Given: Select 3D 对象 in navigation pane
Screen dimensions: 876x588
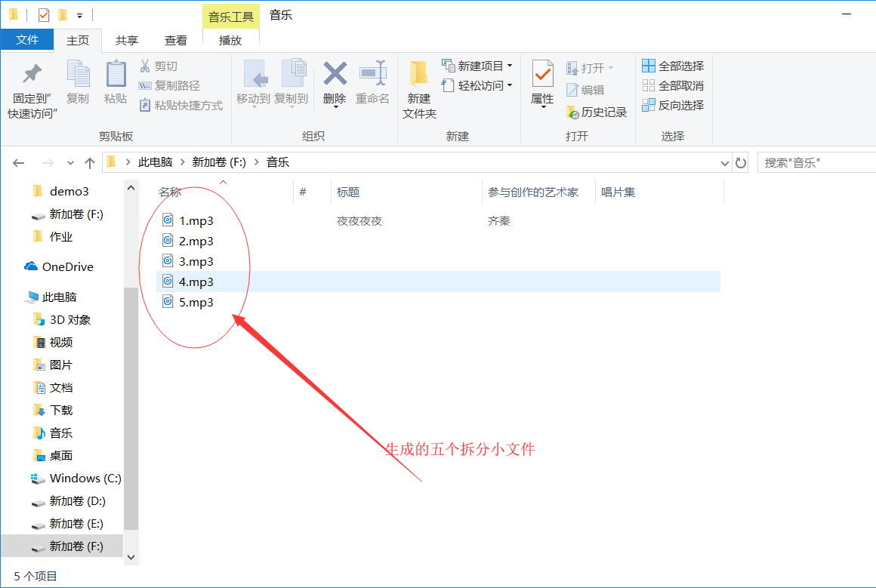Looking at the screenshot, I should [62, 320].
